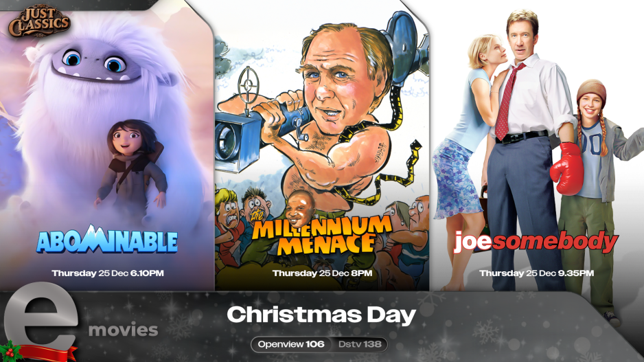Click the holly and ribbon decoration
The height and width of the screenshot is (362, 644).
pyautogui.click(x=38, y=351)
